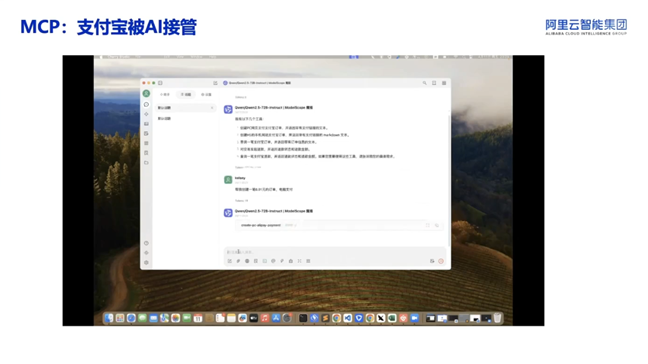Toggle the green highlighted MCP tools icon
This screenshot has width=648, height=364.
264,261
